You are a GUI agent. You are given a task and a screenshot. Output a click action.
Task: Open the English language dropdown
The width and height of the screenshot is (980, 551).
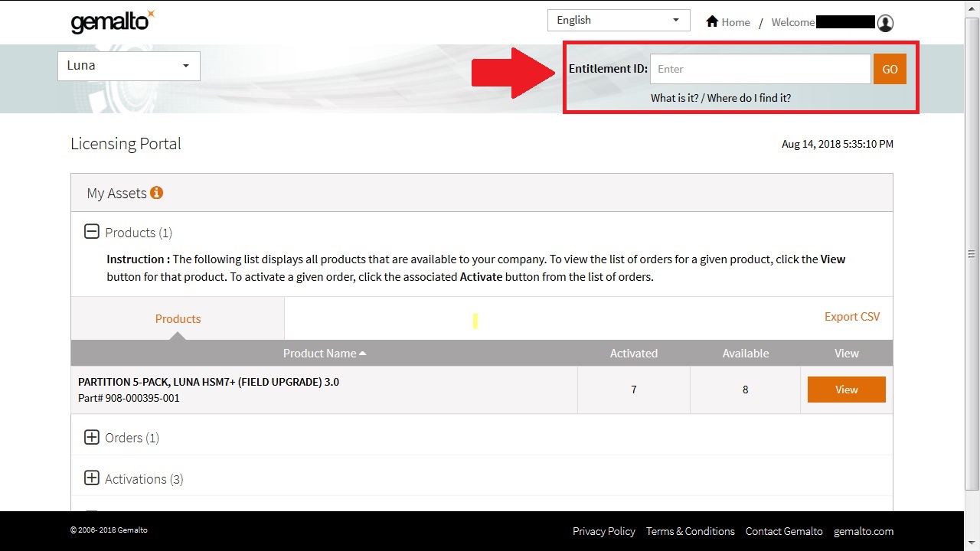618,21
